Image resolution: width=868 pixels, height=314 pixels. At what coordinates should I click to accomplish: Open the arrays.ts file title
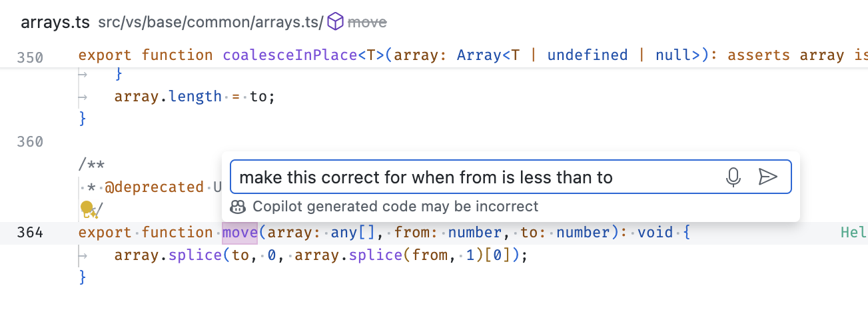(55, 23)
